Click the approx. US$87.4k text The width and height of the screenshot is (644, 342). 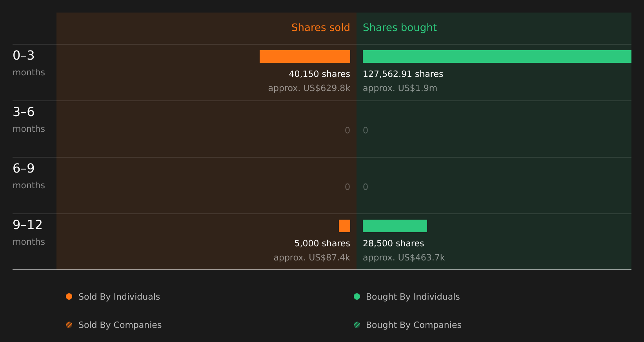coord(312,258)
